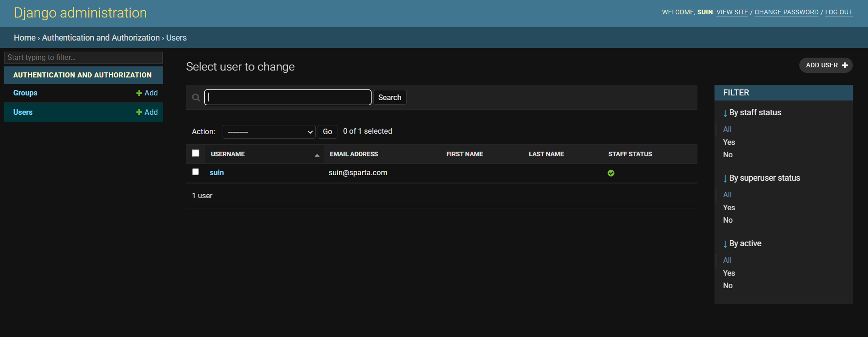
Task: Select No under By active
Action: pos(727,286)
